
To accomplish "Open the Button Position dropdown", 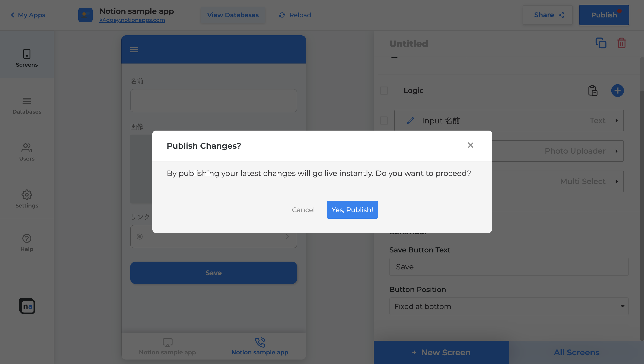I will click(509, 306).
